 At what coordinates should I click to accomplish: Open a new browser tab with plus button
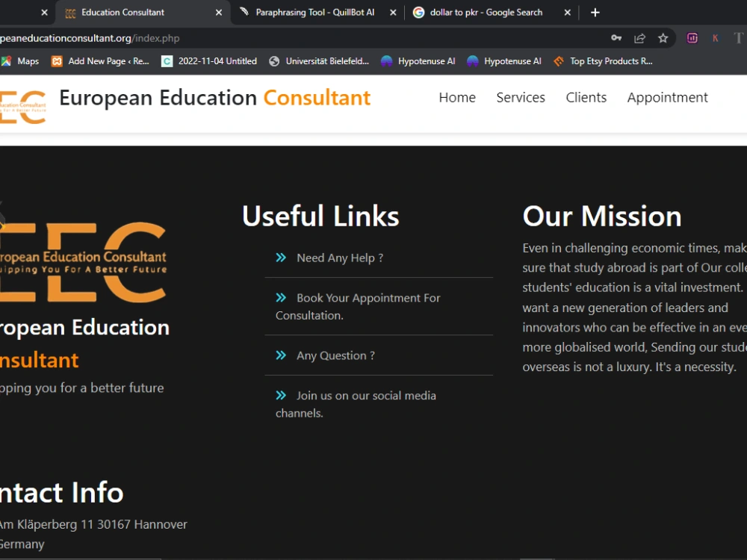595,13
